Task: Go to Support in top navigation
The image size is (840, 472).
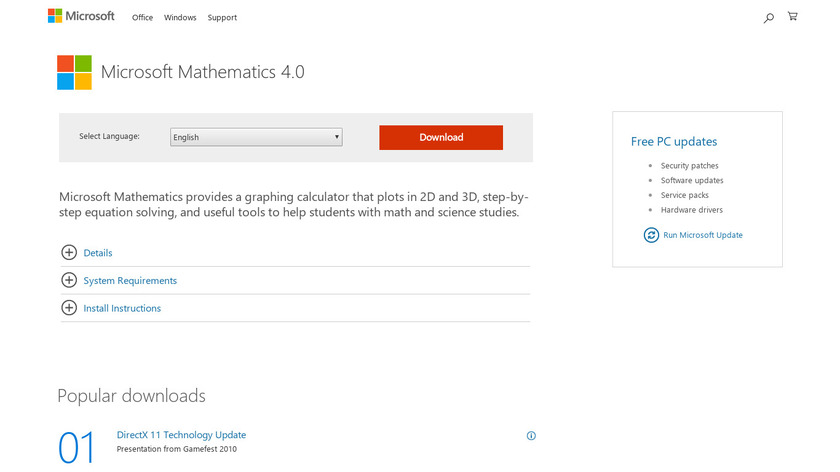Action: [x=222, y=18]
